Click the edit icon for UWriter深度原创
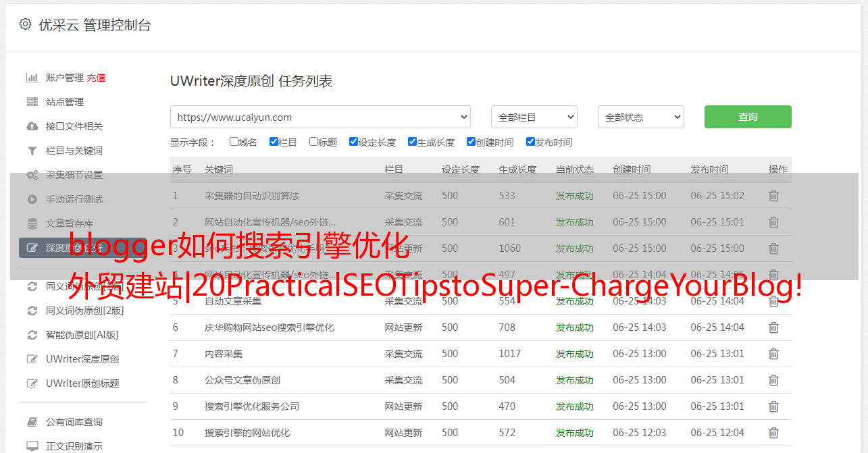This screenshot has width=868, height=453. pyautogui.click(x=32, y=359)
